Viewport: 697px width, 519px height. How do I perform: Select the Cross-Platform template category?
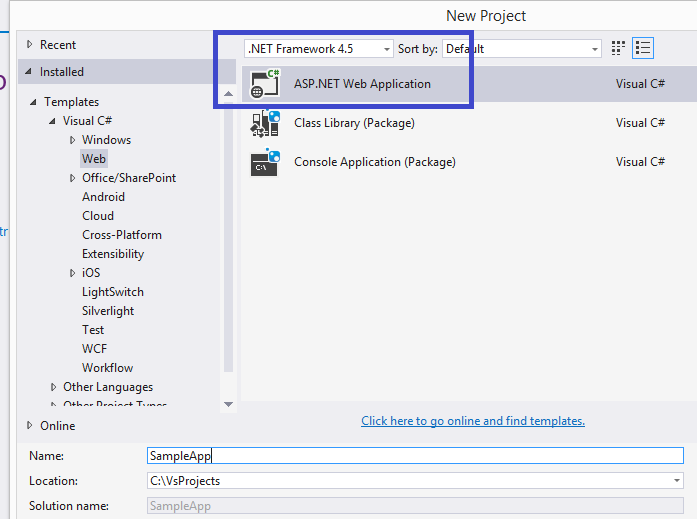(x=122, y=235)
